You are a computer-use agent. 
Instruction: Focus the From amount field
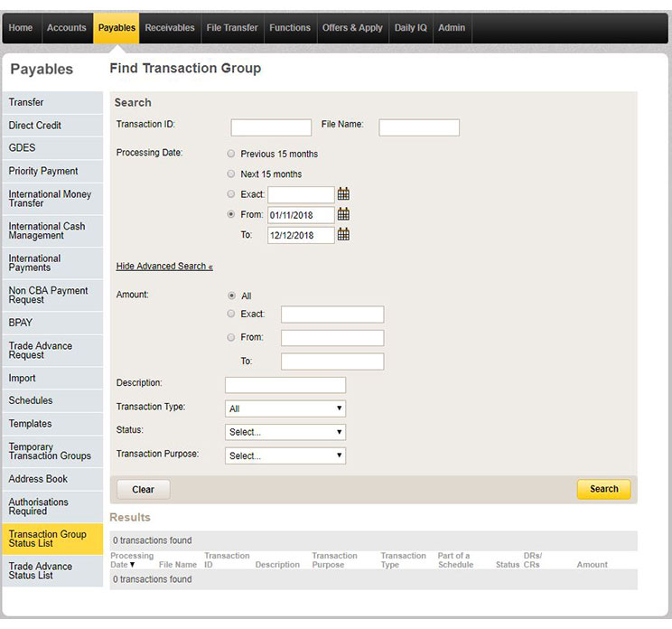(x=332, y=338)
